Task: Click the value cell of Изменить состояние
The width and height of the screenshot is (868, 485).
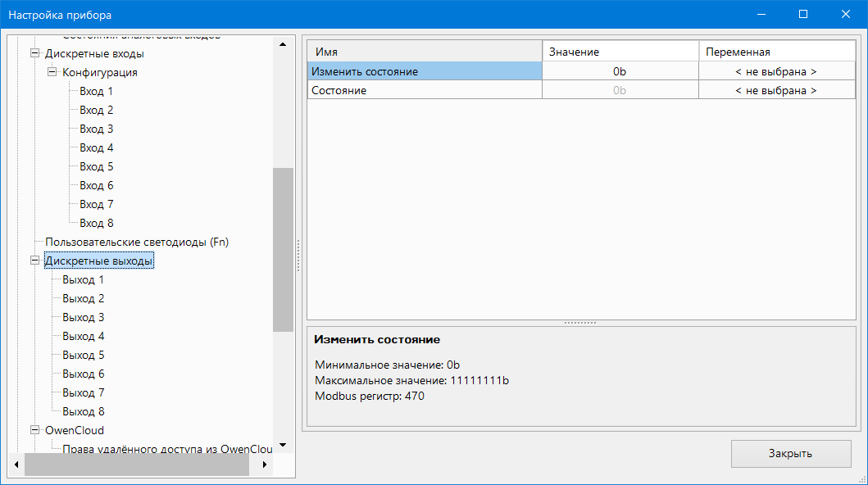Action: click(620, 71)
